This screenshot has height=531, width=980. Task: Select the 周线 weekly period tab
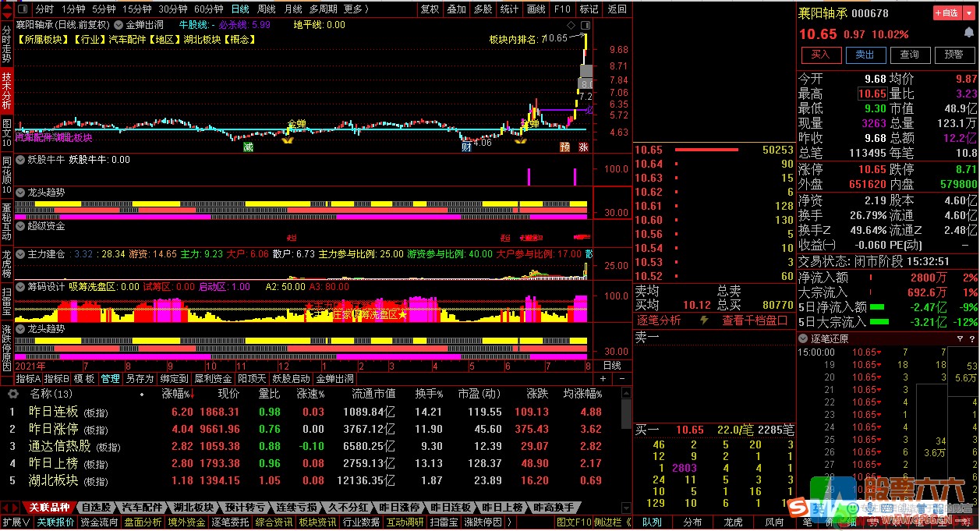(x=266, y=9)
